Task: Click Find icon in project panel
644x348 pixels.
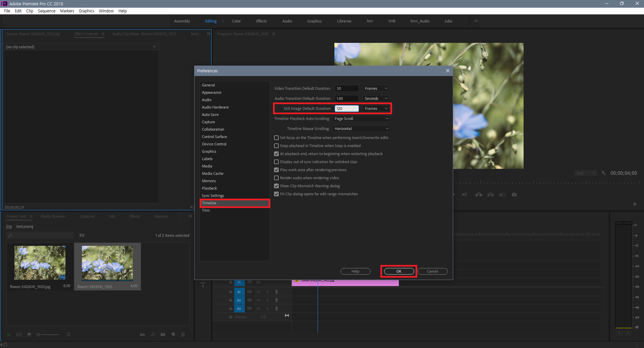Action: (x=153, y=335)
